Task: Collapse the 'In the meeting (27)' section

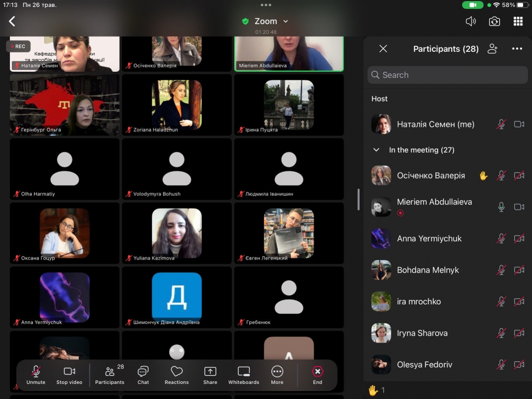Action: [x=376, y=150]
